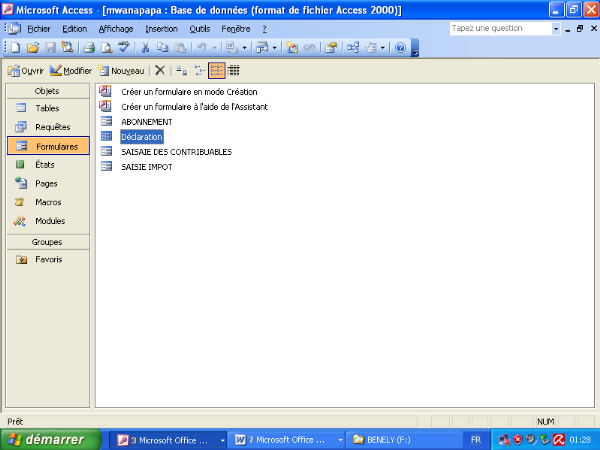The height and width of the screenshot is (450, 600).
Task: Expand the Office Links dropdown arrow
Action: [x=244, y=48]
